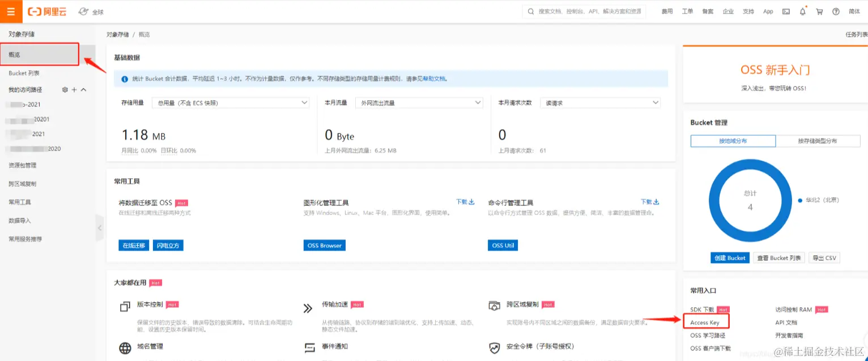Open the orange hamburger main menu
The height and width of the screenshot is (361, 868).
click(11, 11)
